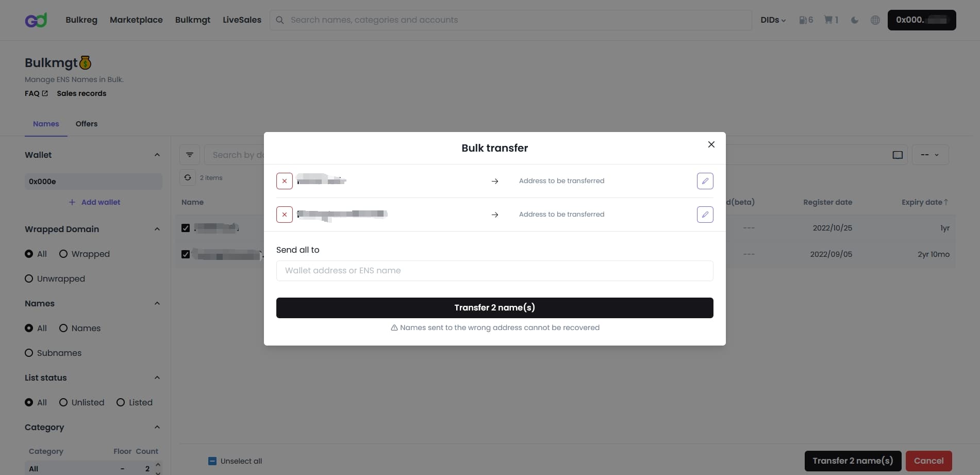The height and width of the screenshot is (475, 980).
Task: Remove the first name from bulk transfer
Action: (285, 181)
